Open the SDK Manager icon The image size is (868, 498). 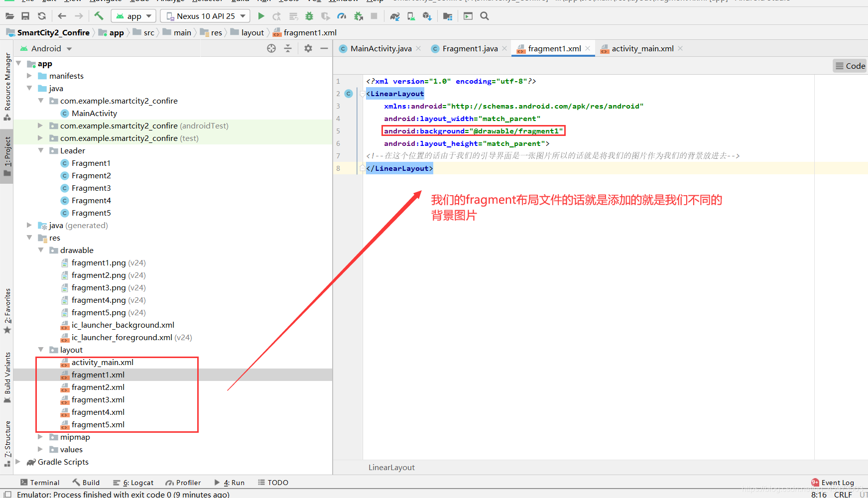pyautogui.click(x=427, y=16)
